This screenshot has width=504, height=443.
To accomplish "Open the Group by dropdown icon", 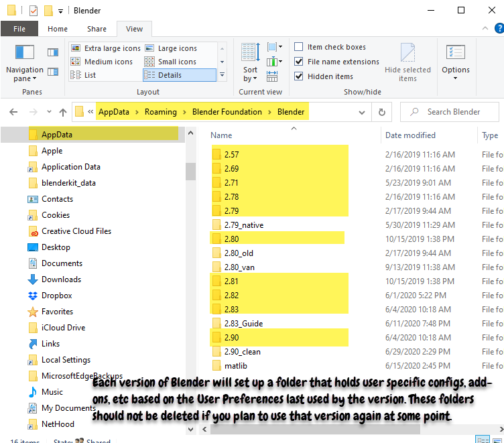I will point(275,47).
